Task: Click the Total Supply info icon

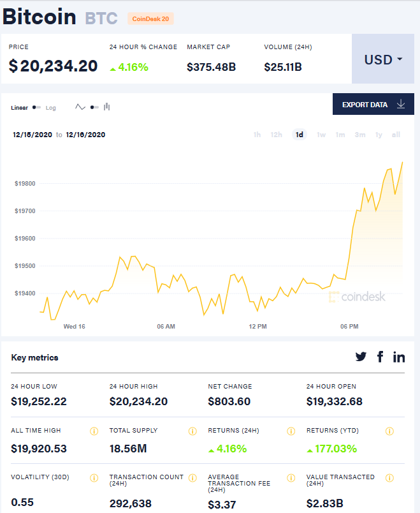Action: 192,431
